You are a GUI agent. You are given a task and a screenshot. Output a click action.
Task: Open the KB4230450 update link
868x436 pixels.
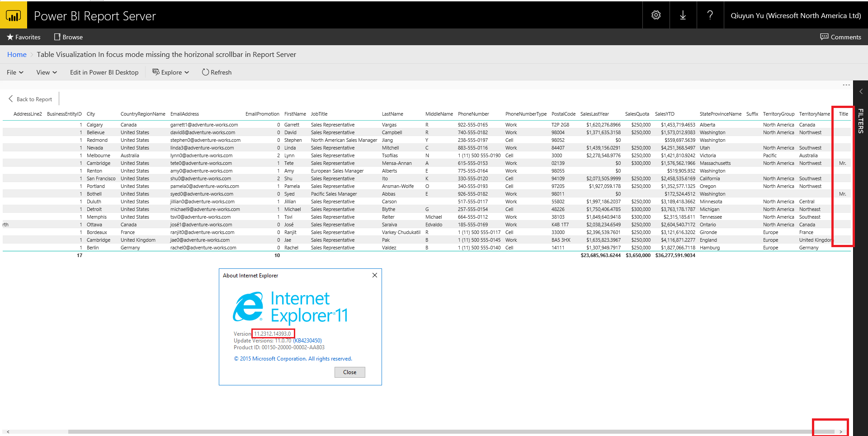(x=307, y=341)
